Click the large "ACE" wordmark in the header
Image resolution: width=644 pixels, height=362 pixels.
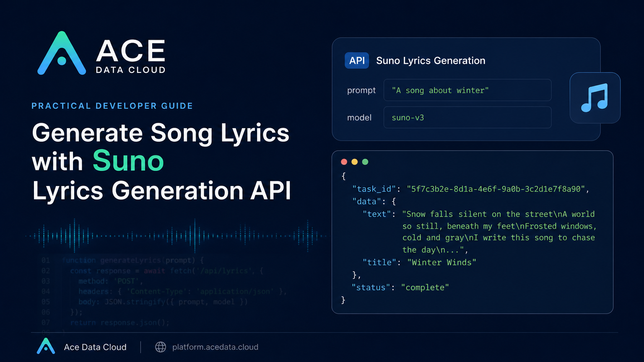[x=131, y=51]
